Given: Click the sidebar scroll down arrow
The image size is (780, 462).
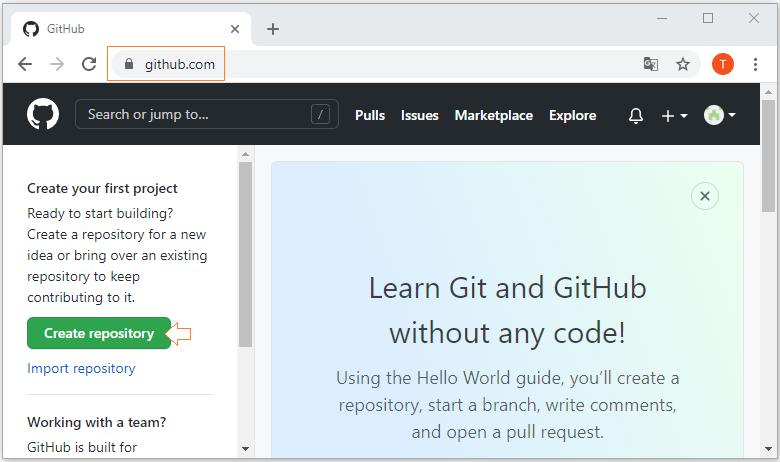Looking at the screenshot, I should tap(245, 449).
